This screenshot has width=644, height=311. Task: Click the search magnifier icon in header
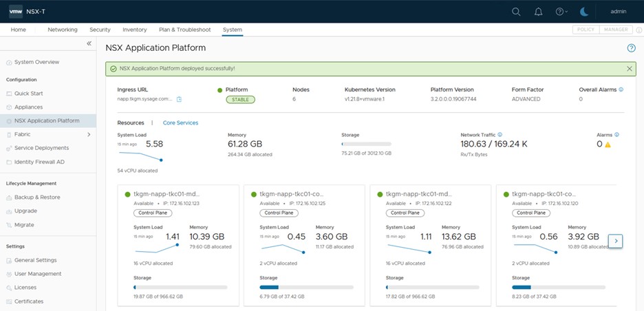click(516, 12)
